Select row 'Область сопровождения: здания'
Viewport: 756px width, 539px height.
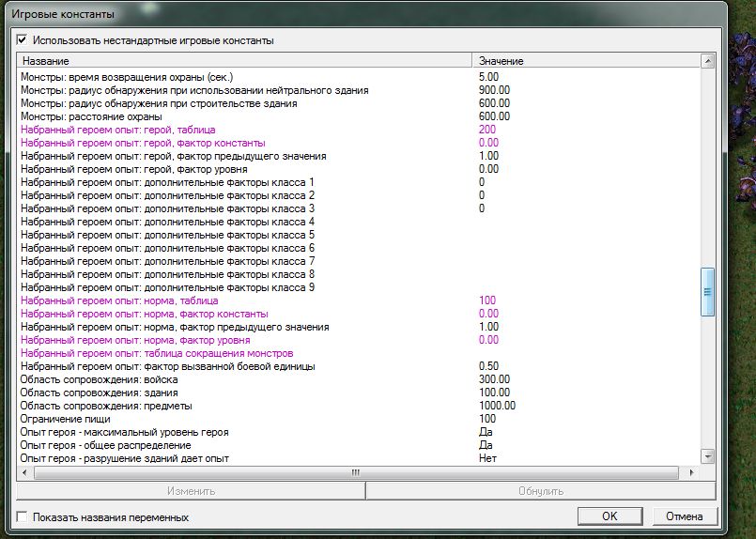click(359, 393)
